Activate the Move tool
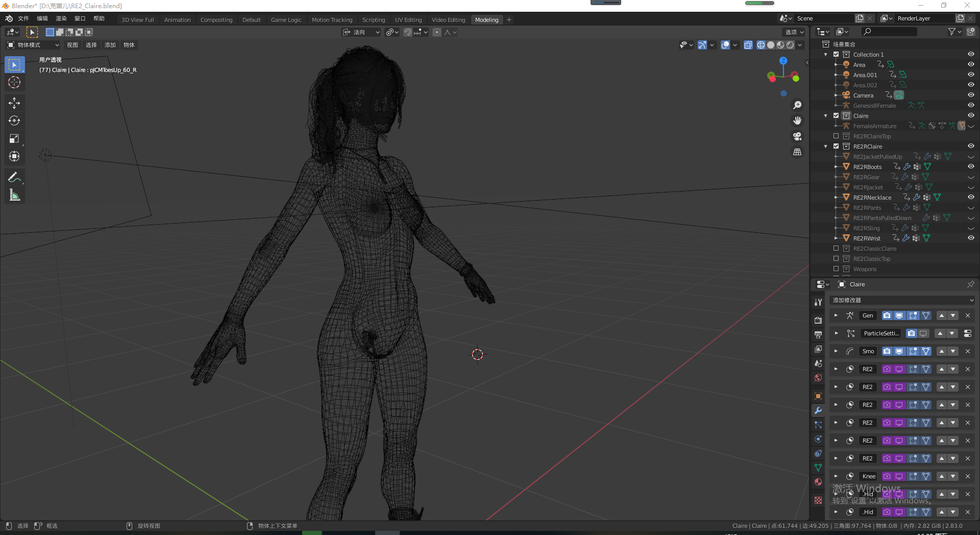Image resolution: width=980 pixels, height=535 pixels. (14, 103)
